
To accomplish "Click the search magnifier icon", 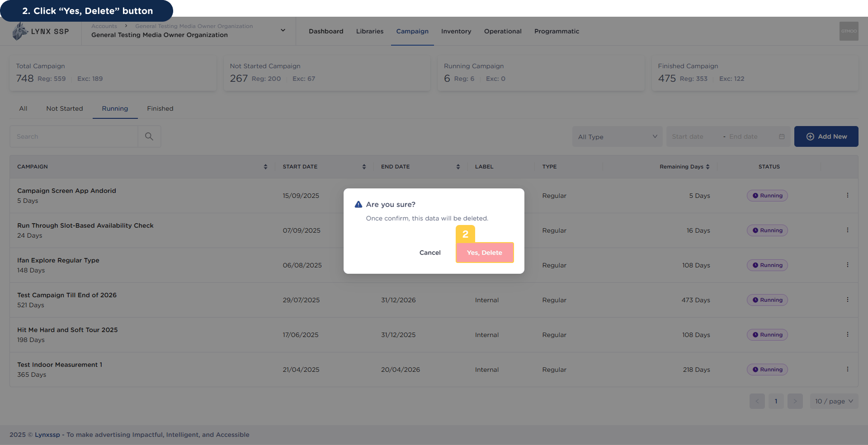I will pyautogui.click(x=149, y=136).
